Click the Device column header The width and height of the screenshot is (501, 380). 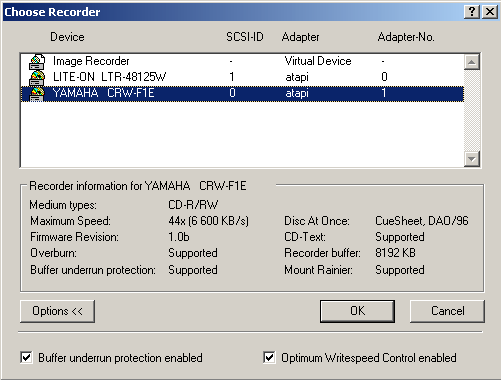[x=67, y=37]
